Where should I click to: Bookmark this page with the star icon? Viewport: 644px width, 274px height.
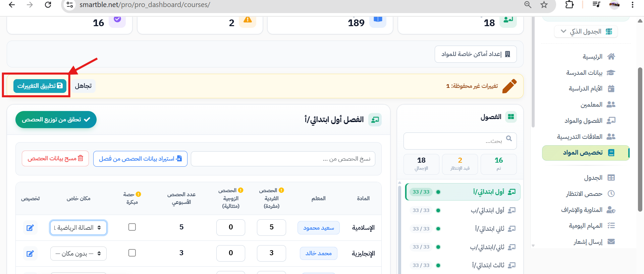pos(544,5)
